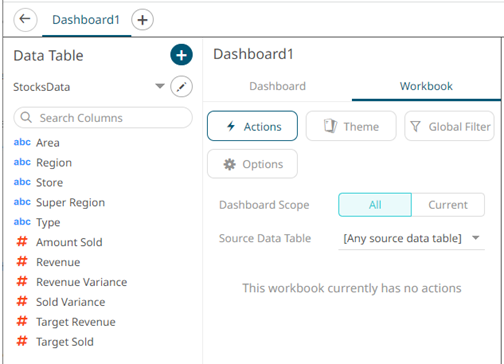Edit StocksData table with pencil icon
The image size is (504, 364).
pos(181,87)
